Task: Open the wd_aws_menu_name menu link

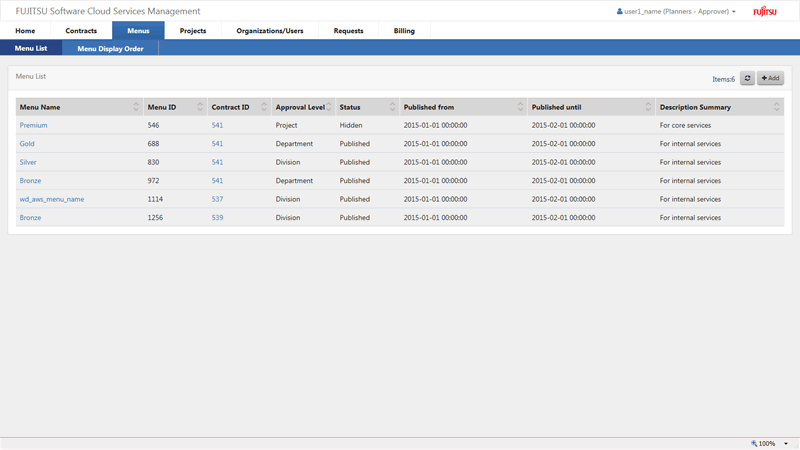Action: (x=52, y=199)
